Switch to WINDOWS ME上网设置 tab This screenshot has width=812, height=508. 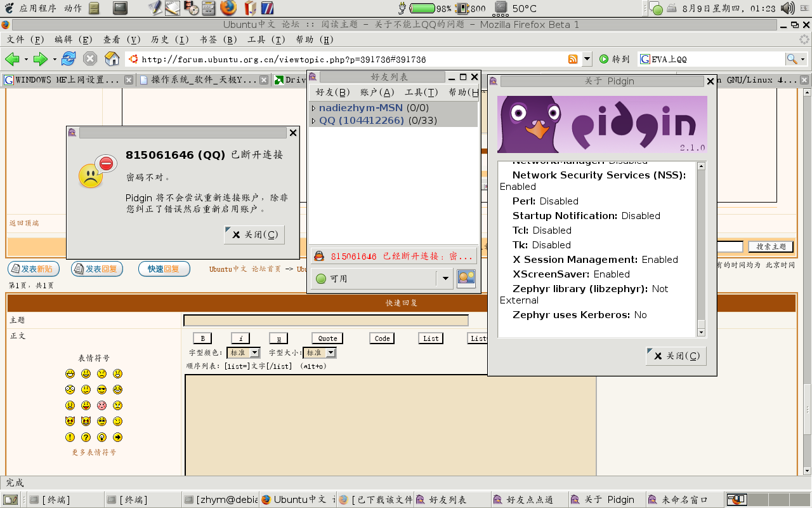tap(67, 80)
